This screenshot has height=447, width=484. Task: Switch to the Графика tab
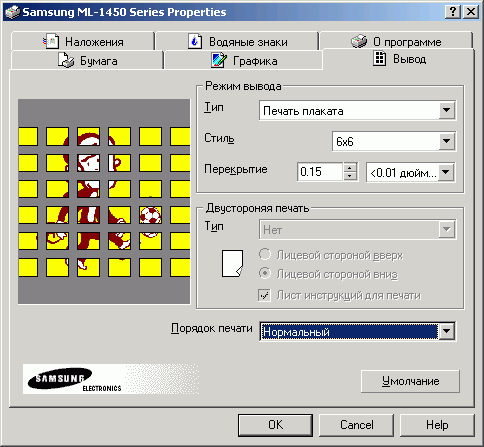point(243,61)
